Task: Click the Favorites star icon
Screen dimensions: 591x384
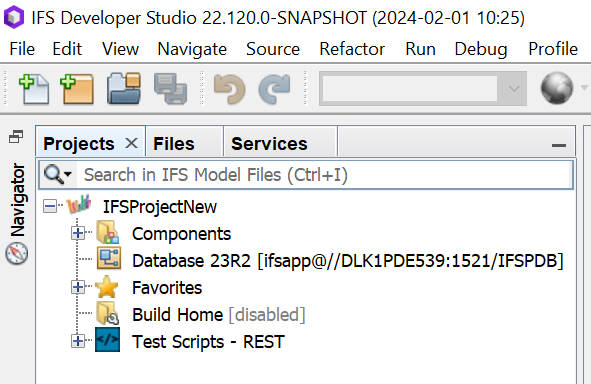Action: (x=107, y=287)
